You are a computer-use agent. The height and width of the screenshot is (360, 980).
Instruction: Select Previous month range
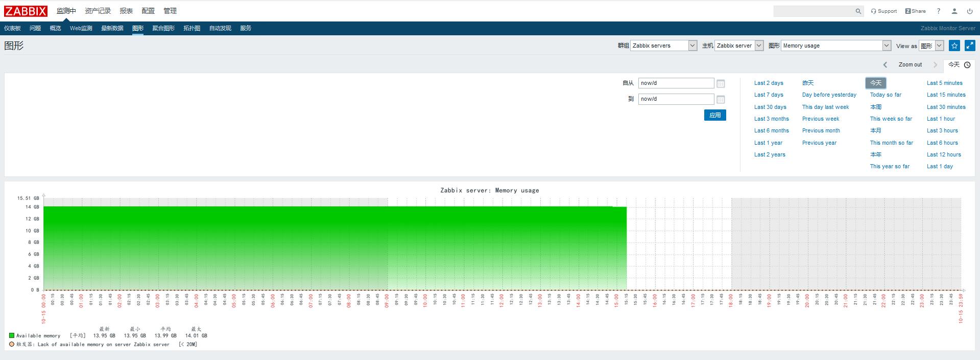pos(821,130)
